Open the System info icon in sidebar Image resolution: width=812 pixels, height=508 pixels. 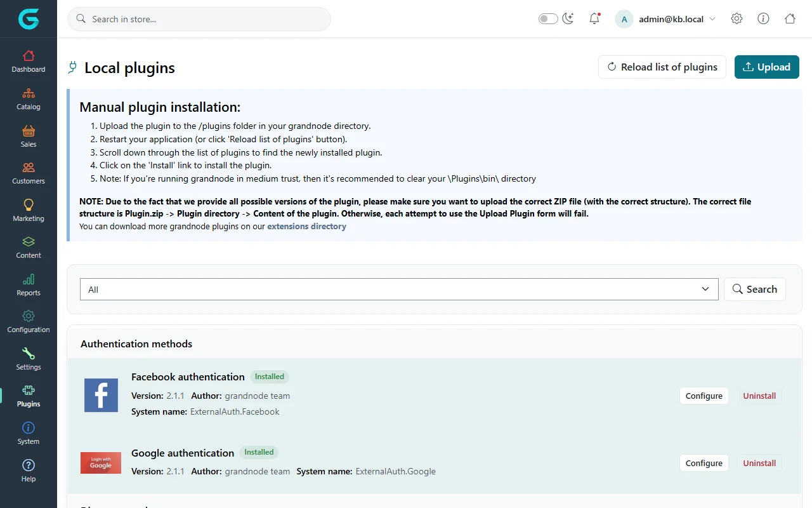tap(29, 428)
